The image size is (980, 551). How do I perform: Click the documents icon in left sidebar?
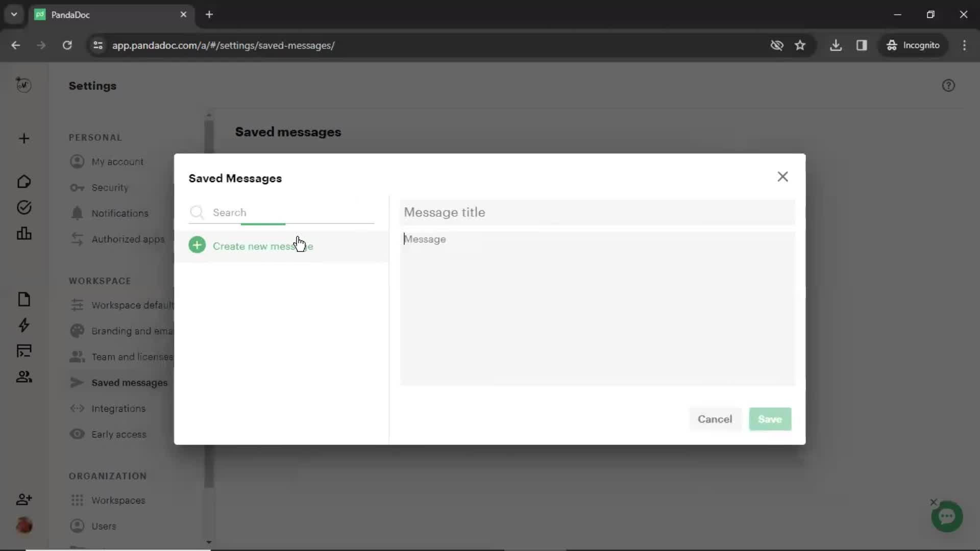pyautogui.click(x=23, y=298)
